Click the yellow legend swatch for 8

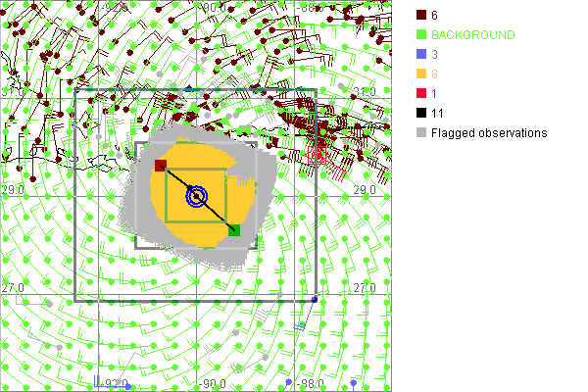click(x=421, y=73)
